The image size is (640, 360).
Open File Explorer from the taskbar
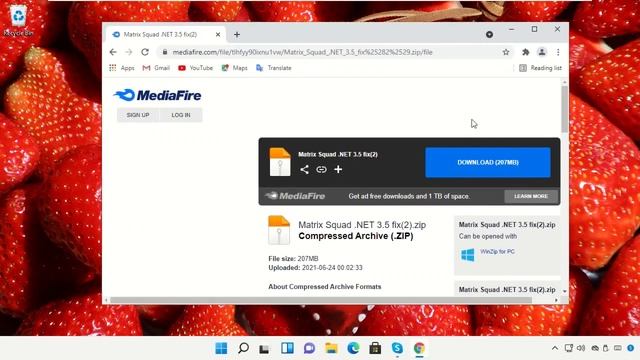[331, 348]
